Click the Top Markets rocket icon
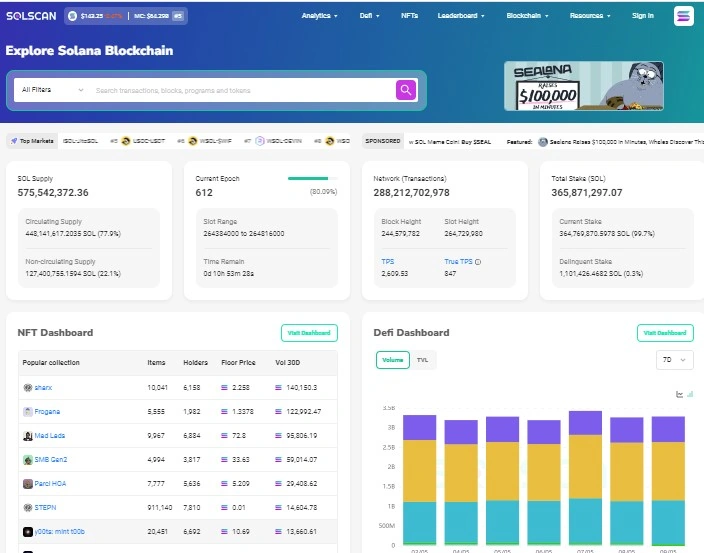This screenshot has height=553, width=704. (x=14, y=141)
